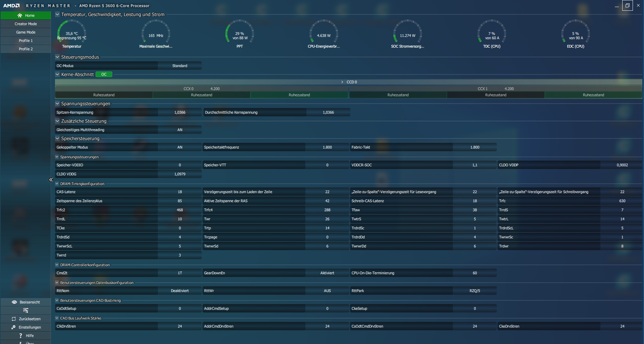Viewport: 644px width, 344px height.
Task: Click the Speichertaktfrequenz value 1.800
Action: point(327,147)
